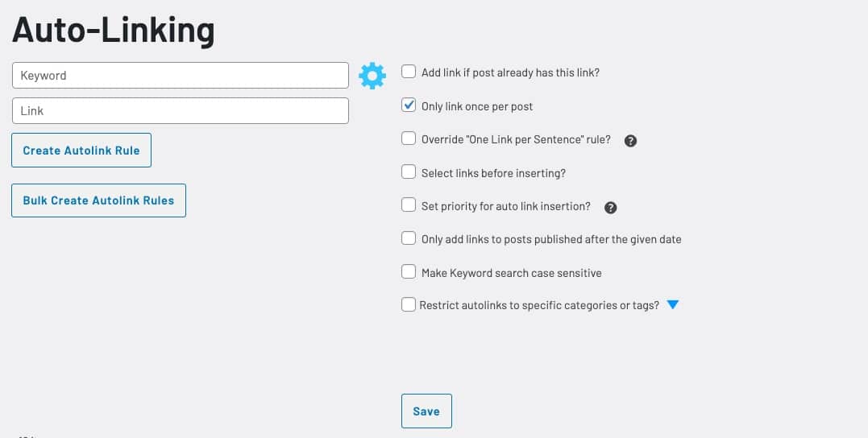Expand the restrict categories or tags blue triangle
This screenshot has width=868, height=438.
(x=673, y=304)
